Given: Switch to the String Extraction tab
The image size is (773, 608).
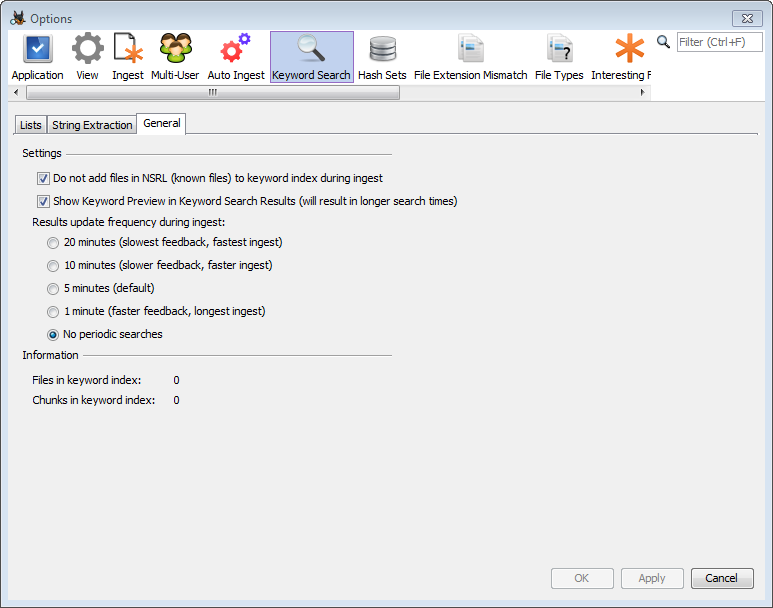Looking at the screenshot, I should tap(92, 125).
